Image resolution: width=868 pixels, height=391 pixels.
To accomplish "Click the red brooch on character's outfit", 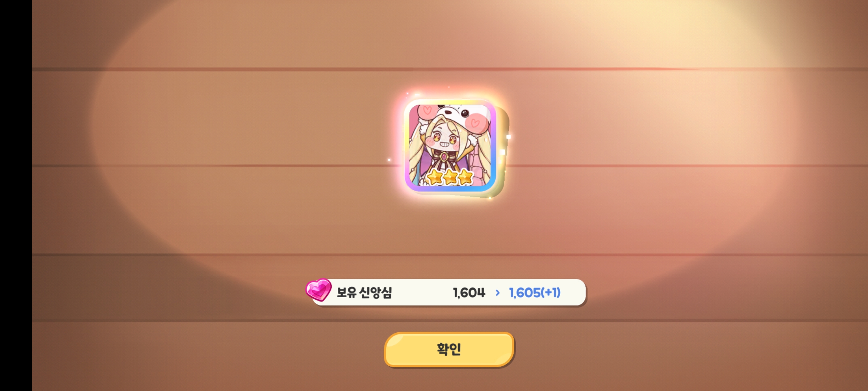I will click(444, 157).
